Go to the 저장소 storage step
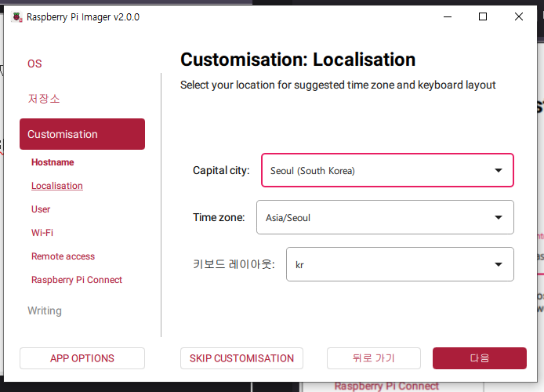Image resolution: width=544 pixels, height=392 pixels. tap(44, 99)
